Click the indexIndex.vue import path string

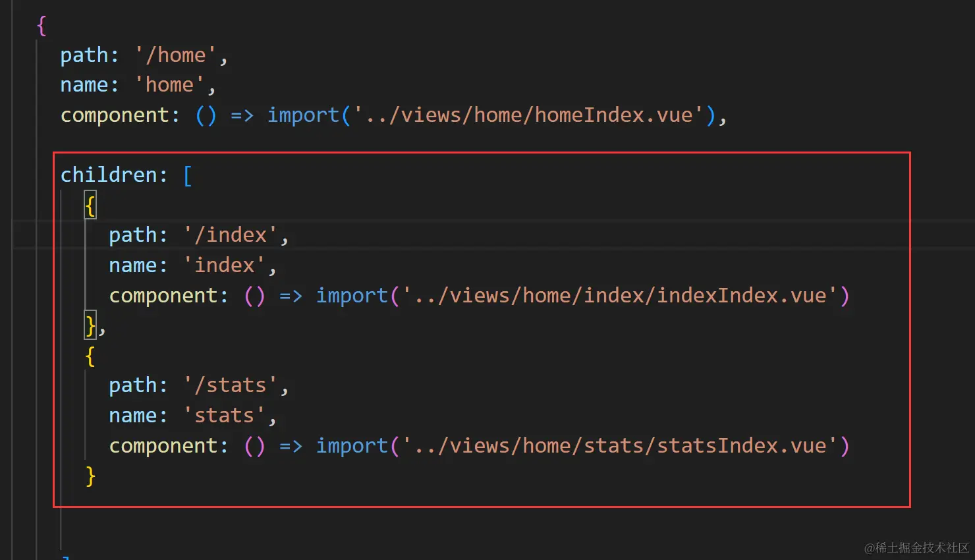(x=619, y=296)
